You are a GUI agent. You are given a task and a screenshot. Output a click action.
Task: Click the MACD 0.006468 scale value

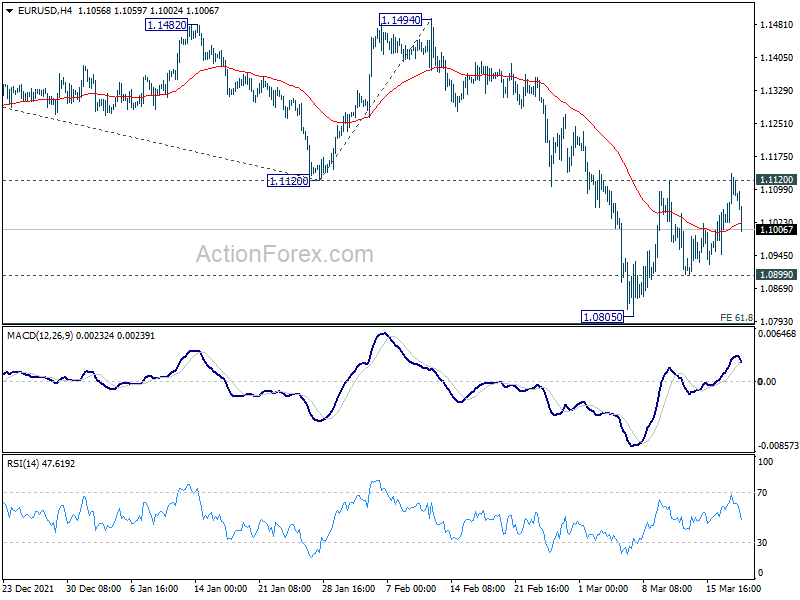pyautogui.click(x=777, y=334)
